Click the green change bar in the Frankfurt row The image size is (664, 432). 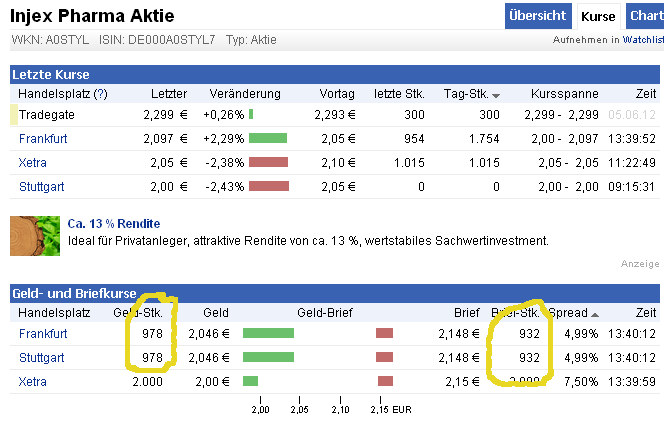click(x=267, y=138)
